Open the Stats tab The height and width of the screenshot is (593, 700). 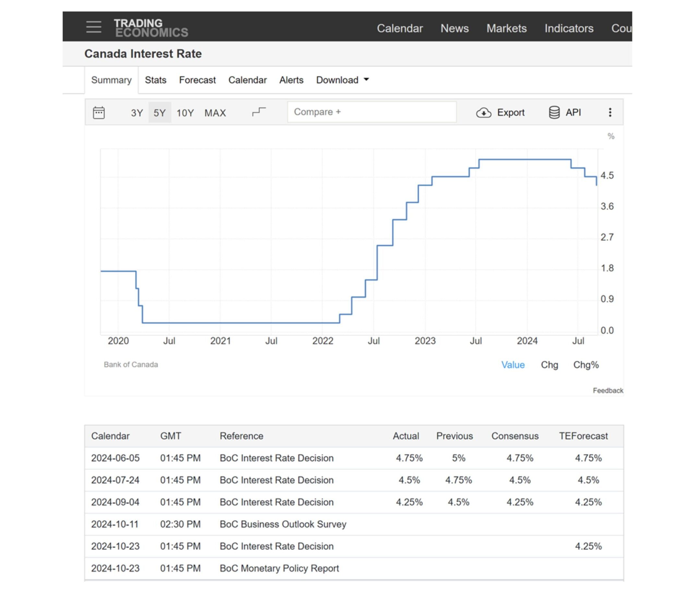155,80
